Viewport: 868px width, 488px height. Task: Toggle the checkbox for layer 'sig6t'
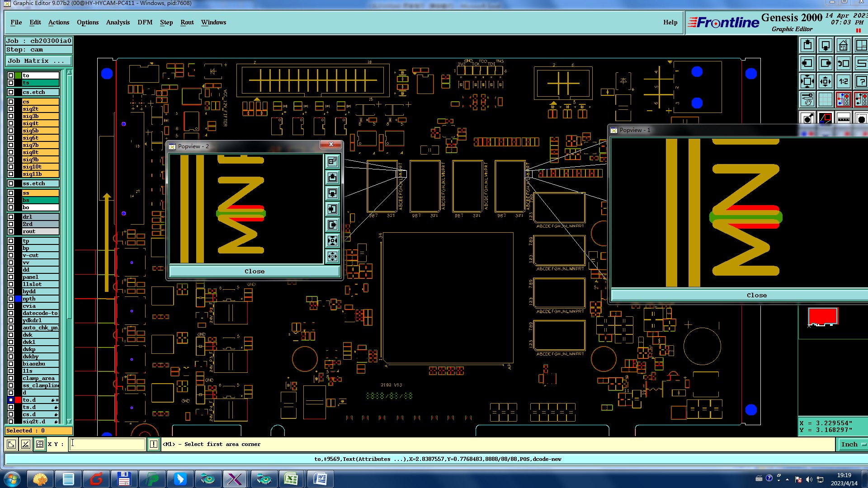[11, 138]
